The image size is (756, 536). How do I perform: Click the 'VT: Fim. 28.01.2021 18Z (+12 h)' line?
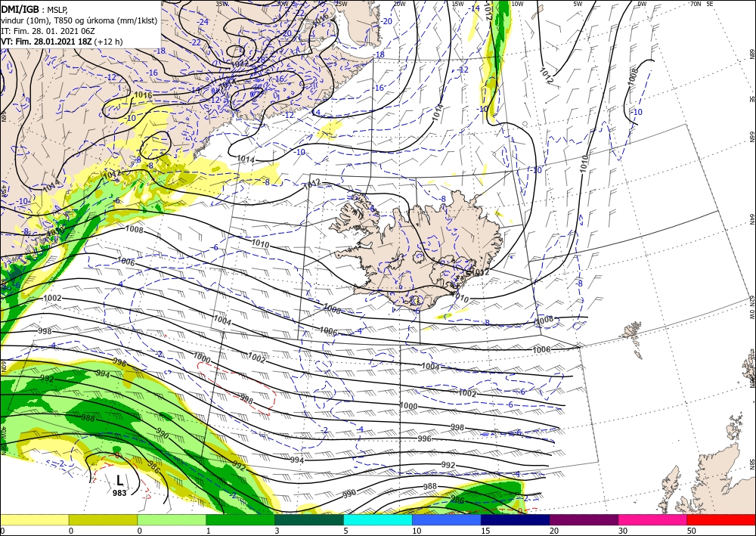pyautogui.click(x=62, y=42)
